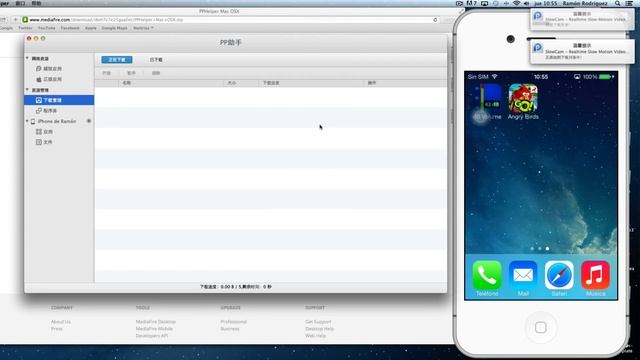The width and height of the screenshot is (640, 360).
Task: Open the Desktop Help footer link
Action: point(320,329)
